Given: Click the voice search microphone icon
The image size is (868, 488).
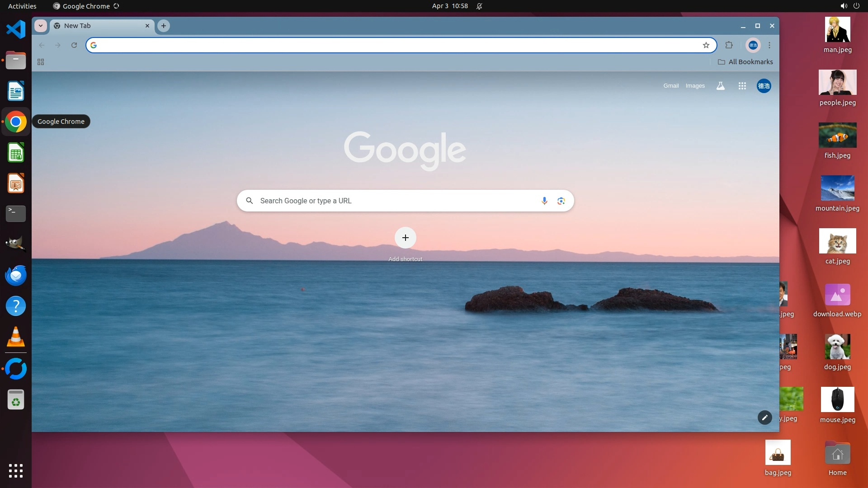Looking at the screenshot, I should pos(544,201).
